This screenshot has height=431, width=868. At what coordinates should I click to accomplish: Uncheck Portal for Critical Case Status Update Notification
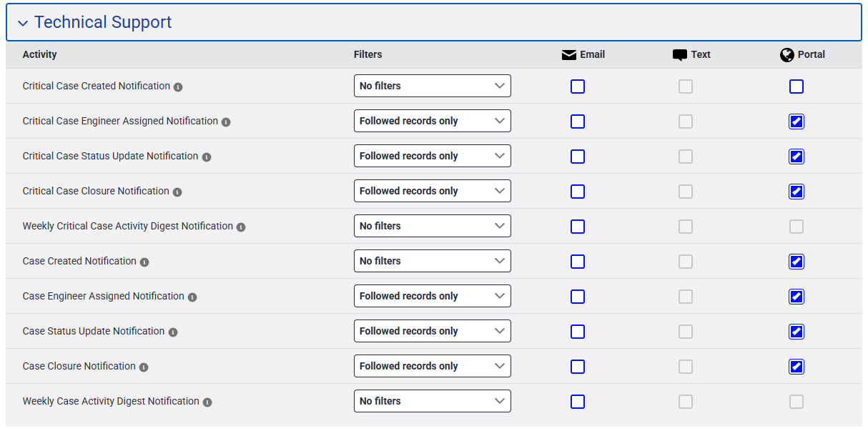[797, 157]
